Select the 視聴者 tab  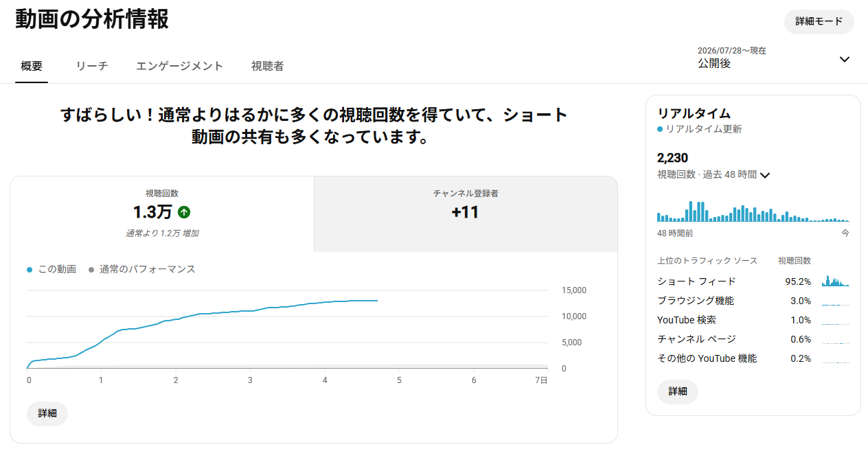pyautogui.click(x=268, y=67)
